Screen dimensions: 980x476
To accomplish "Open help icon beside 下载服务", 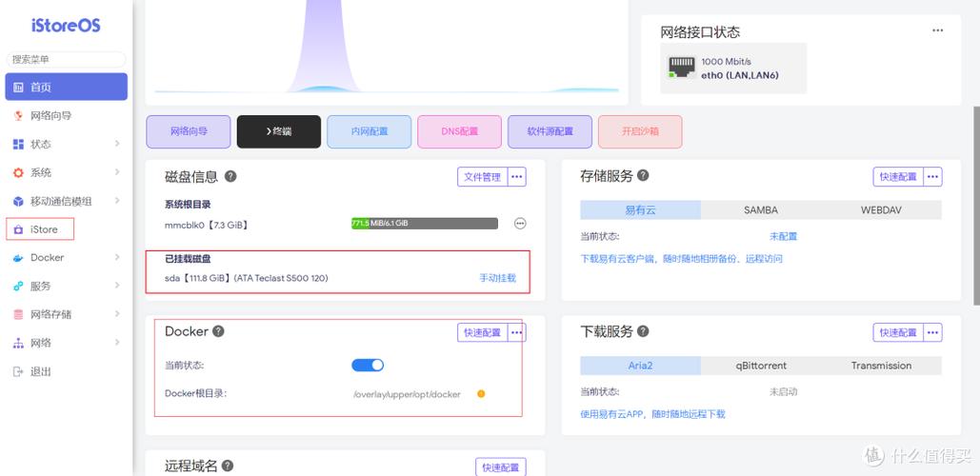I will point(643,331).
